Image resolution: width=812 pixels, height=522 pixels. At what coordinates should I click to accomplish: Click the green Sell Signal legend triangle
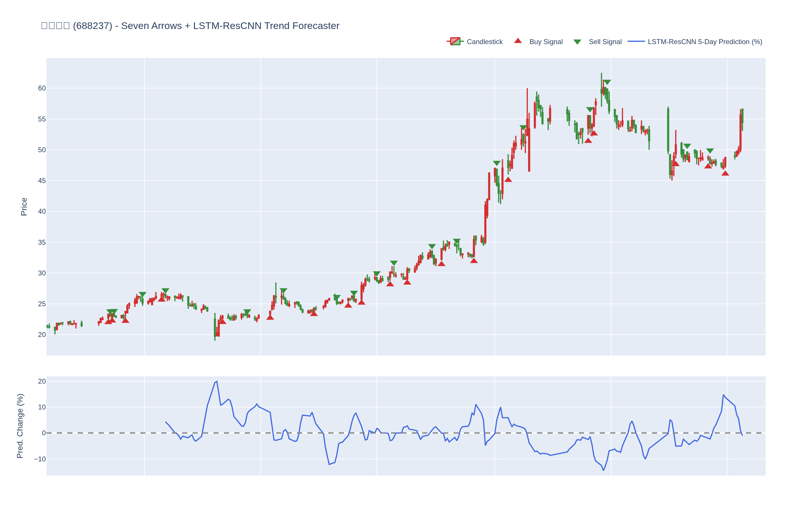tap(577, 42)
